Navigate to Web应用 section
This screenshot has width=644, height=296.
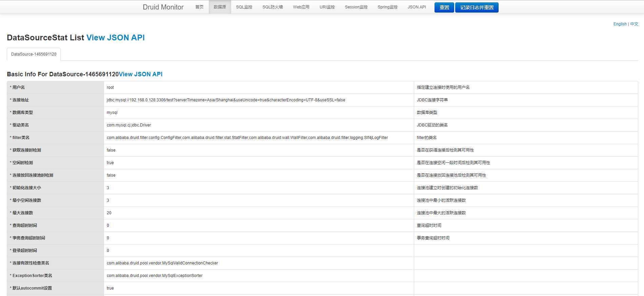tap(301, 7)
